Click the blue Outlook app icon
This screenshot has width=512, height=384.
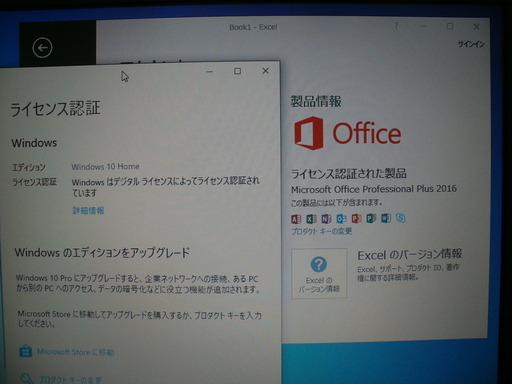(341, 219)
